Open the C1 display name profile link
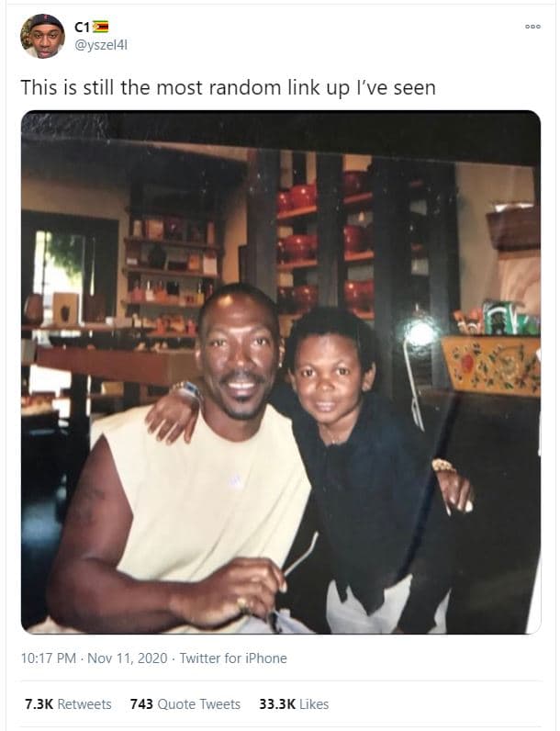560x731 pixels. point(82,27)
